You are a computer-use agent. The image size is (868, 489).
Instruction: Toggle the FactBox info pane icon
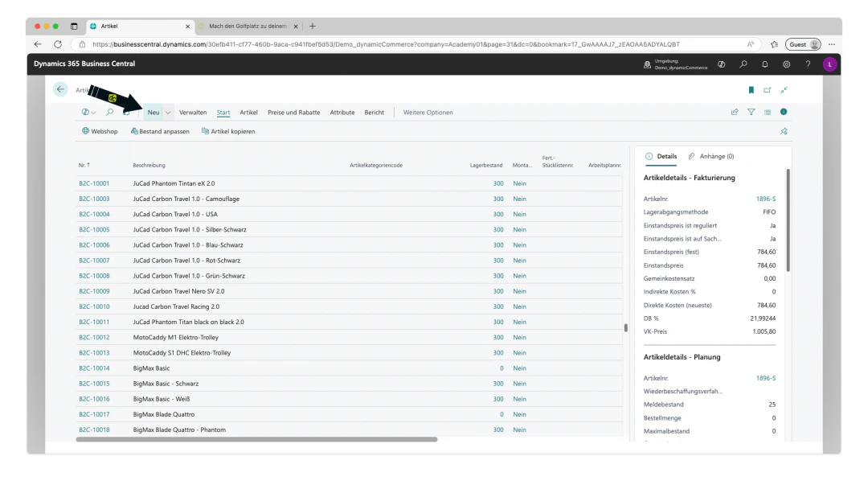point(784,112)
